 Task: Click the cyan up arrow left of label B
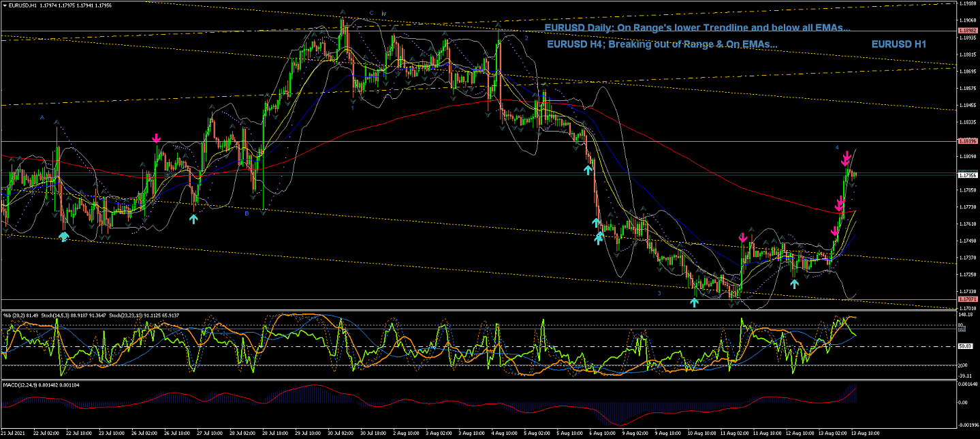pos(193,219)
